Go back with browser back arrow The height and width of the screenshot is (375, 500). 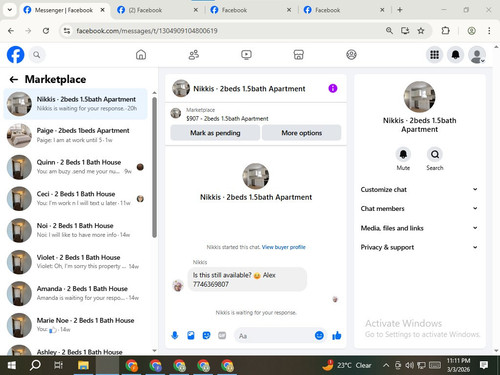(x=11, y=31)
